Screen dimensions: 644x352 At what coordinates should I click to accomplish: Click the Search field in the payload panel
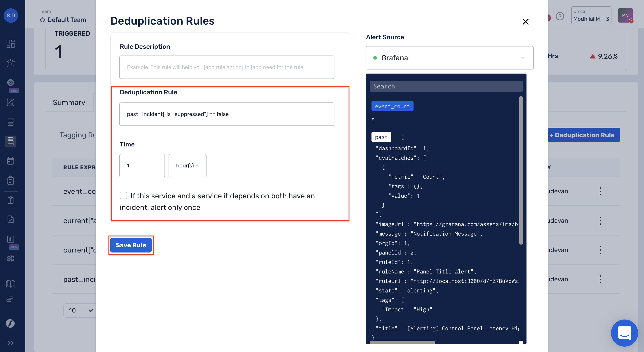click(x=446, y=86)
